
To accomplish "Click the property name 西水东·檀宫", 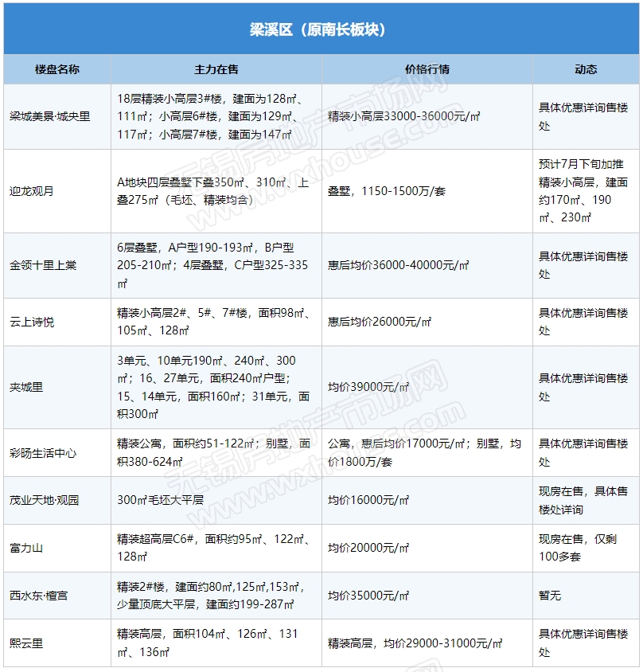I will click(x=38, y=596).
